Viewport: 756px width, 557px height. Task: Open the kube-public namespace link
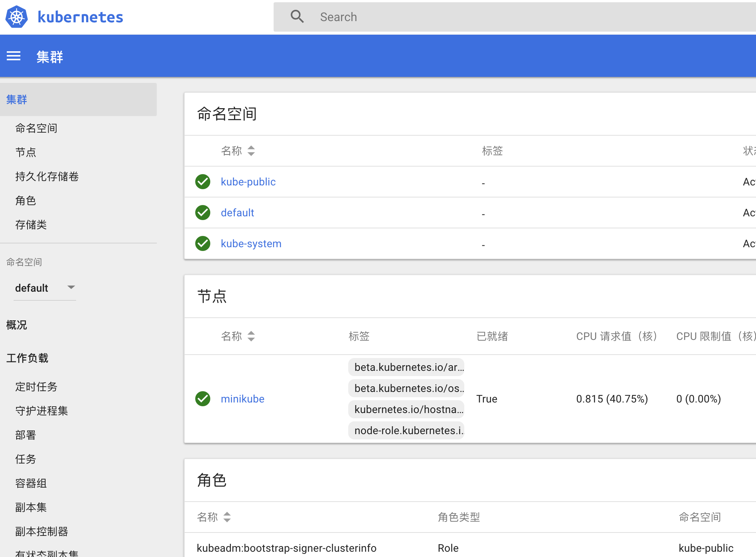(248, 182)
